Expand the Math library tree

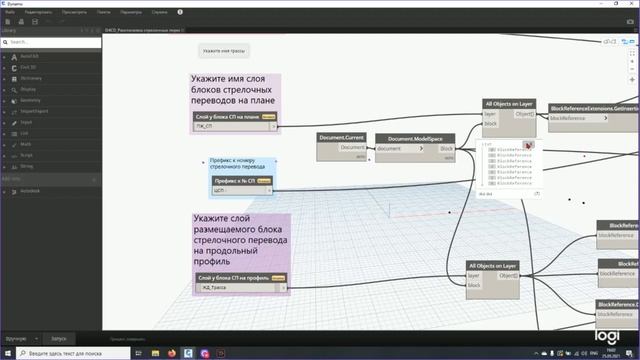tap(4, 145)
